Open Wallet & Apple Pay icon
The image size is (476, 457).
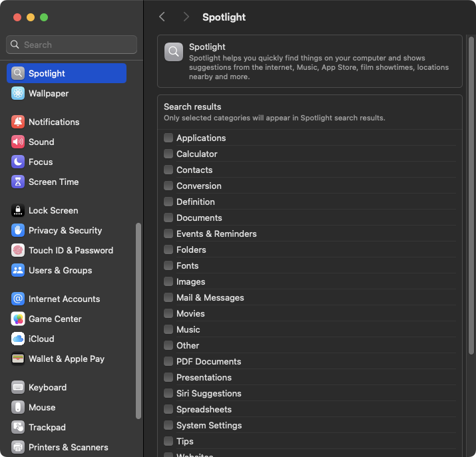tap(18, 359)
